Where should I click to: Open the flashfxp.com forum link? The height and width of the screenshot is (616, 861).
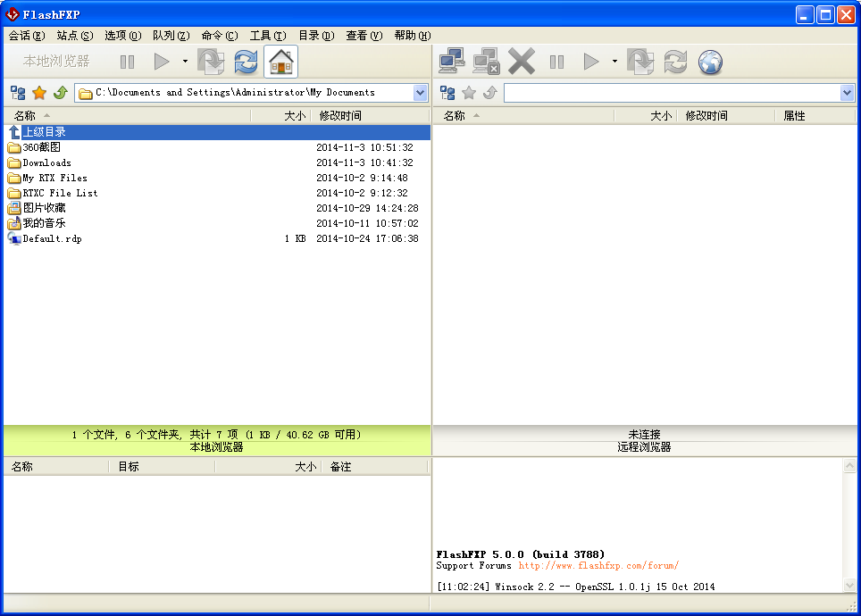598,565
